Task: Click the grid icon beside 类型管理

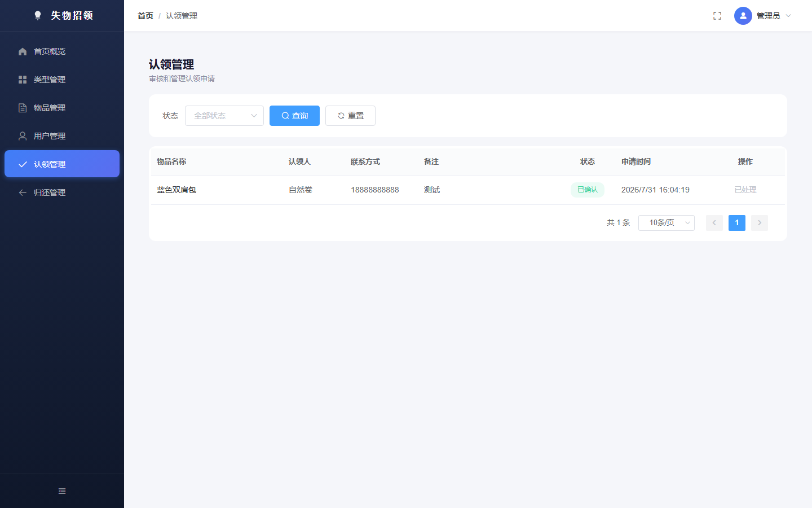Action: point(23,80)
